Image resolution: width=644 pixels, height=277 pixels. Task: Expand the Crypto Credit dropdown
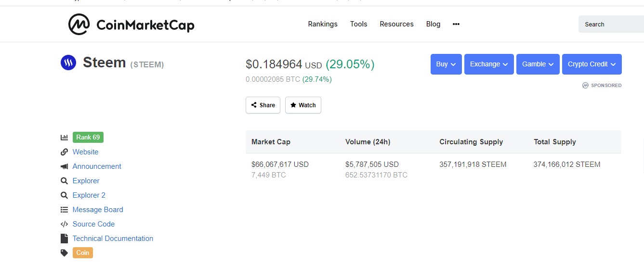[x=592, y=64]
